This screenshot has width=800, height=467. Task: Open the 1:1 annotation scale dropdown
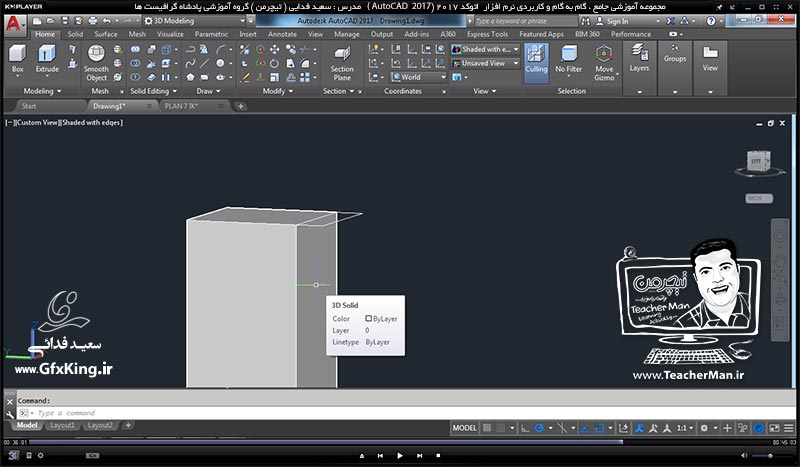point(685,428)
